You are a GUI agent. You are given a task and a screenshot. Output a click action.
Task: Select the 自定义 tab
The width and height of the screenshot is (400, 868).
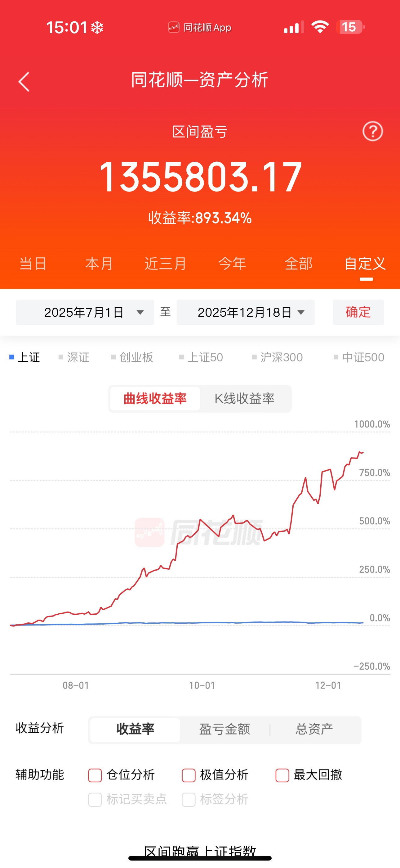(365, 264)
